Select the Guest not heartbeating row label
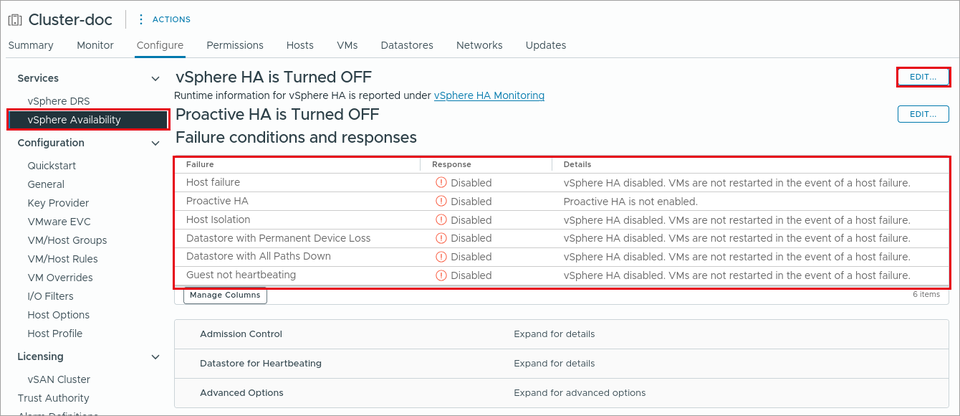This screenshot has width=960, height=416. [x=241, y=275]
